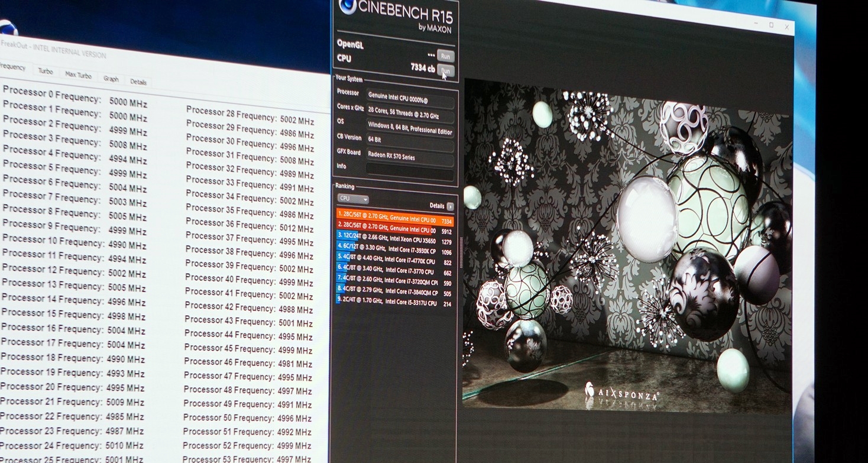868x463 pixels.
Task: Click the Details arrow button in Ranking
Action: click(x=450, y=206)
